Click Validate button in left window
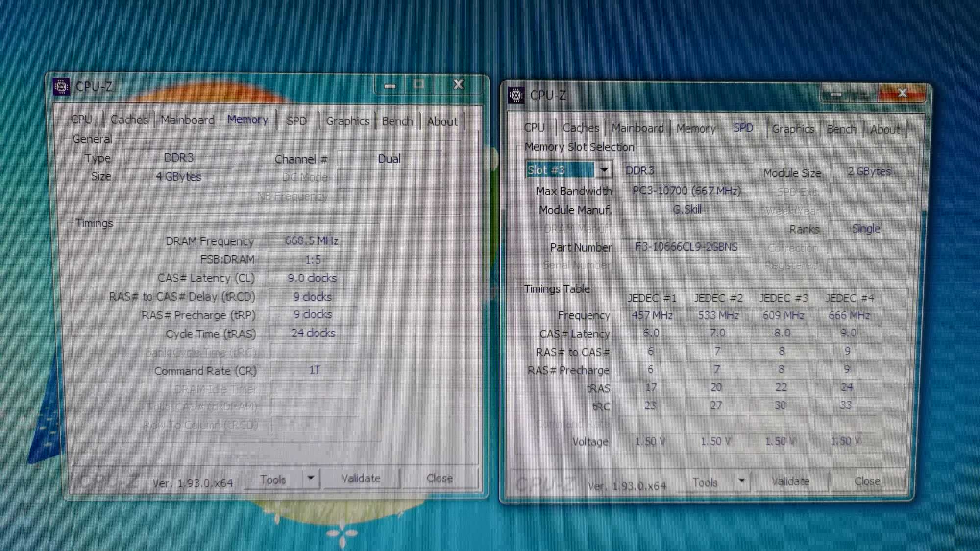Viewport: 980px width, 551px height. [x=361, y=479]
